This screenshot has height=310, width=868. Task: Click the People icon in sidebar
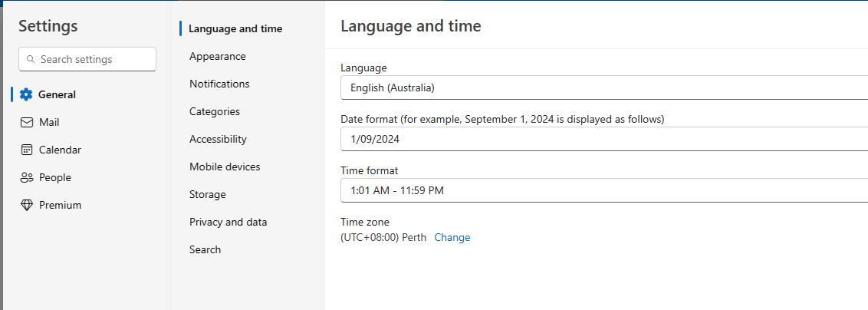point(27,177)
